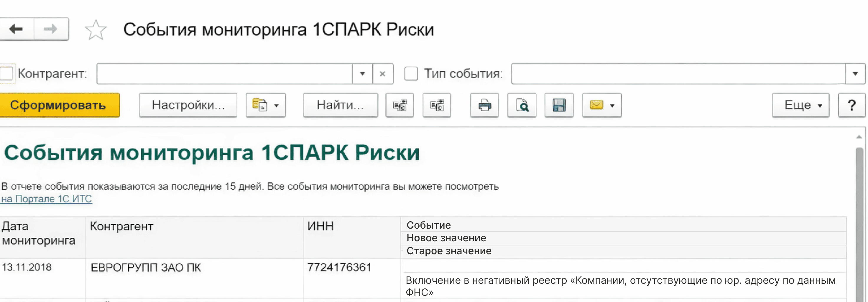The height and width of the screenshot is (302, 868).
Task: Save report with the floppy disk icon
Action: pyautogui.click(x=559, y=105)
